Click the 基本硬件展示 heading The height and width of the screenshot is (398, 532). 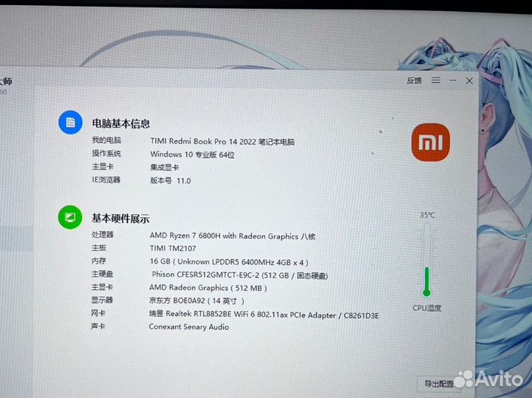[120, 219]
